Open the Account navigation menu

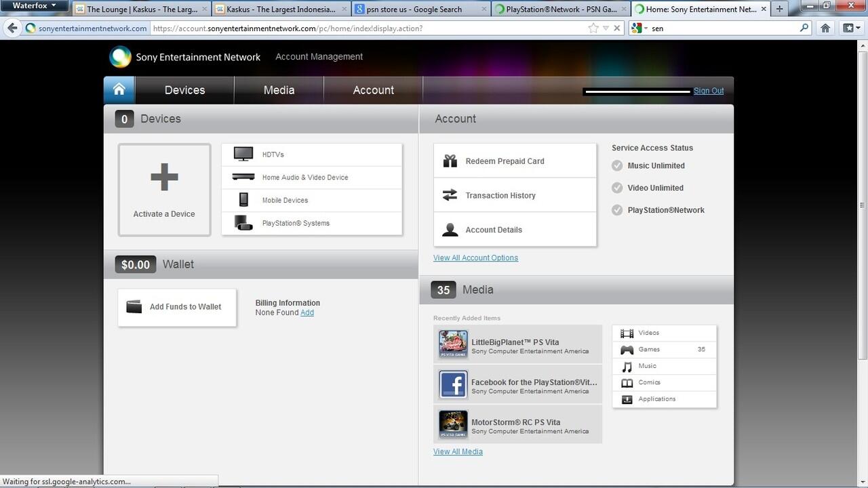373,89
